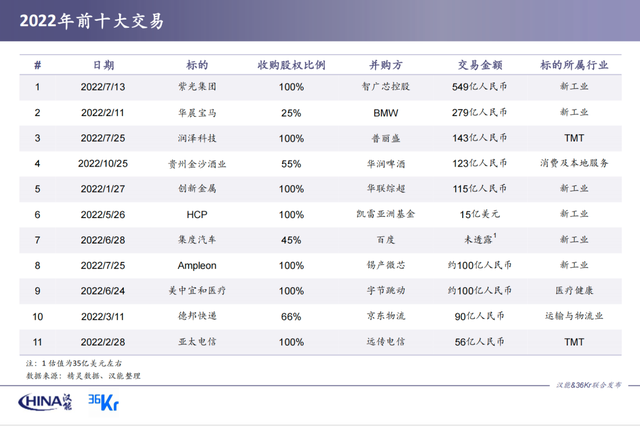Click the 45% stake cell
The image size is (640, 426).
(x=291, y=240)
